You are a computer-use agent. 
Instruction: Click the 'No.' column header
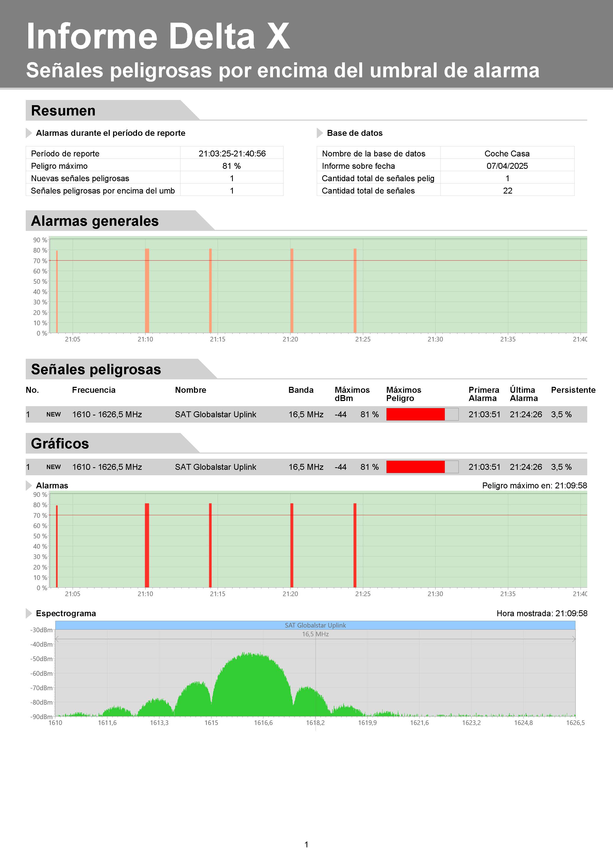pos(32,390)
